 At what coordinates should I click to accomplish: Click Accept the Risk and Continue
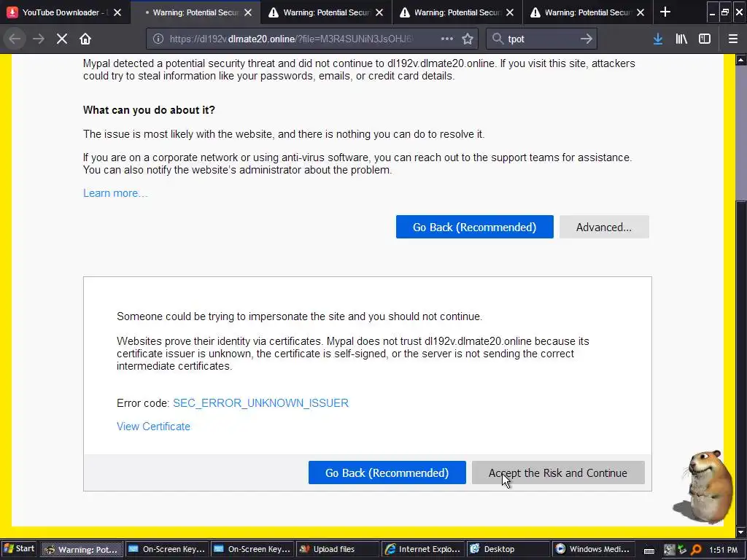[558, 472]
